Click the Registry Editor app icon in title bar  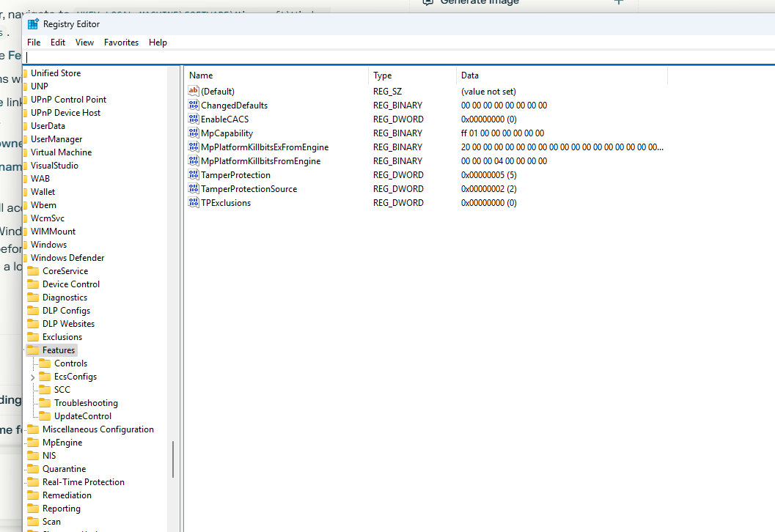[33, 23]
